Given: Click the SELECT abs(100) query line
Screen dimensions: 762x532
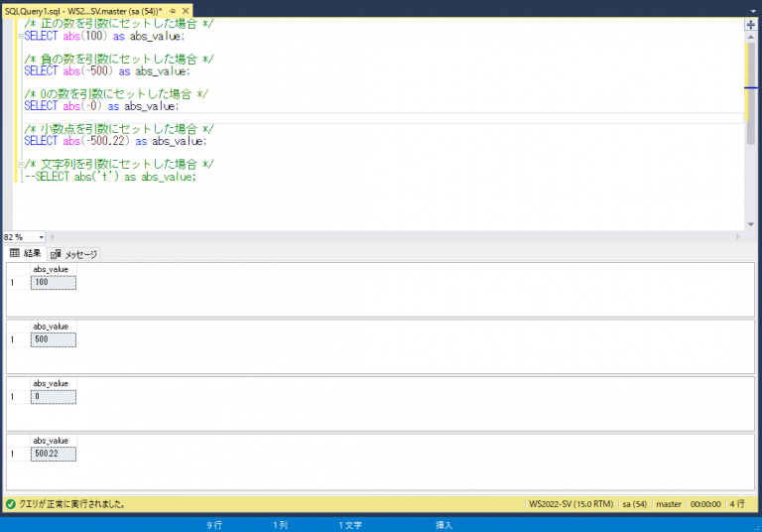Looking at the screenshot, I should tap(104, 37).
